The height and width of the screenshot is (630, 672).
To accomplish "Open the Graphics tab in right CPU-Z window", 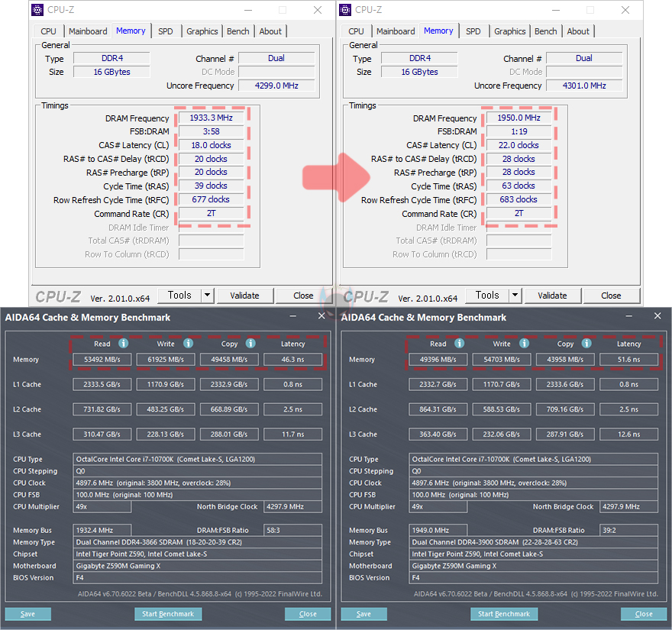I will coord(509,31).
